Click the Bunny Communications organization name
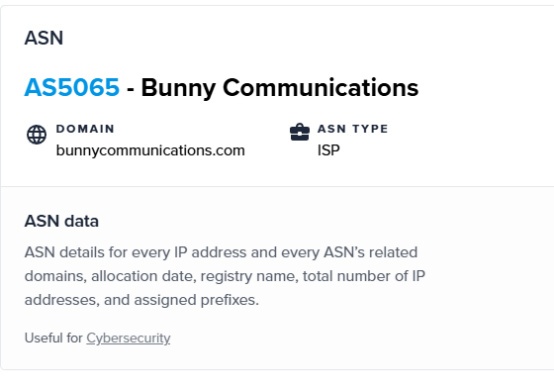This screenshot has width=554, height=388. (x=280, y=88)
